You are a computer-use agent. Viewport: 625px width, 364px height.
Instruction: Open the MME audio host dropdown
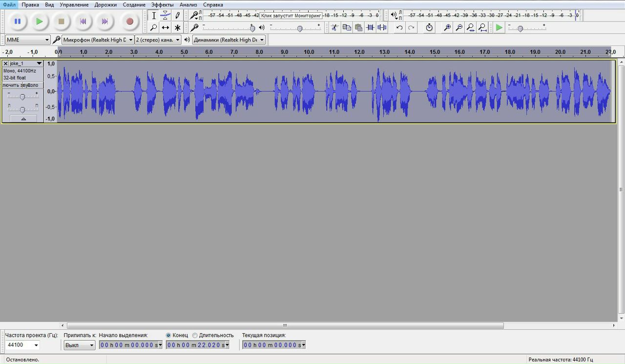pos(27,40)
